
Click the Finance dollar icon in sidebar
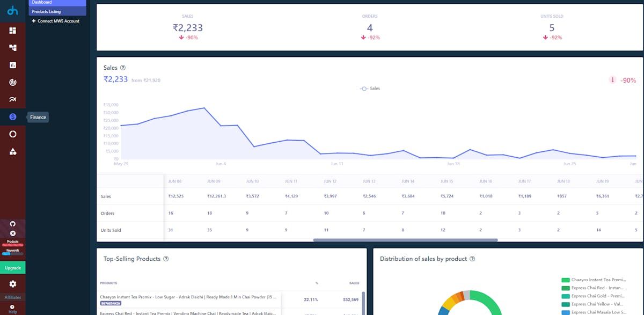(13, 117)
